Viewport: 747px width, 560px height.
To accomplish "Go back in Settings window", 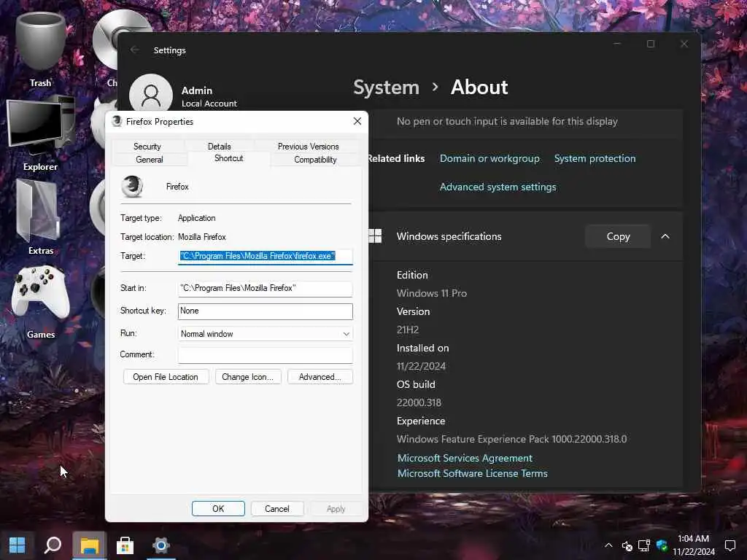I will coord(134,50).
